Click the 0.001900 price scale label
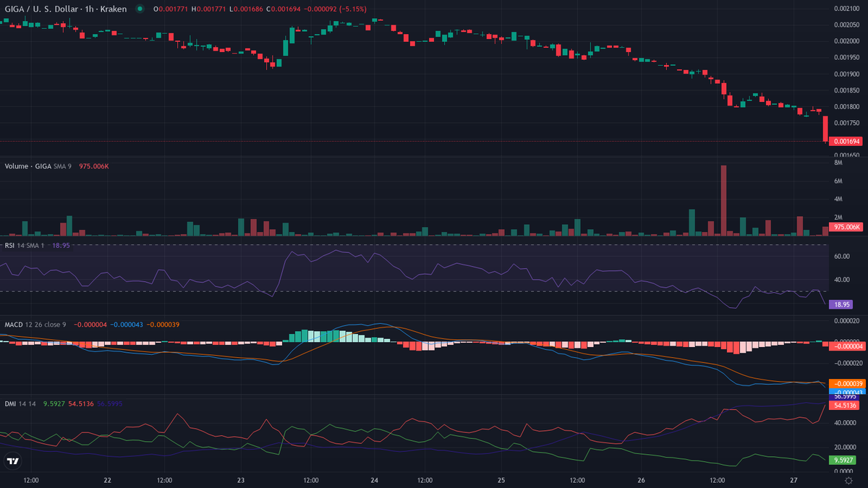The height and width of the screenshot is (488, 868). [x=846, y=74]
